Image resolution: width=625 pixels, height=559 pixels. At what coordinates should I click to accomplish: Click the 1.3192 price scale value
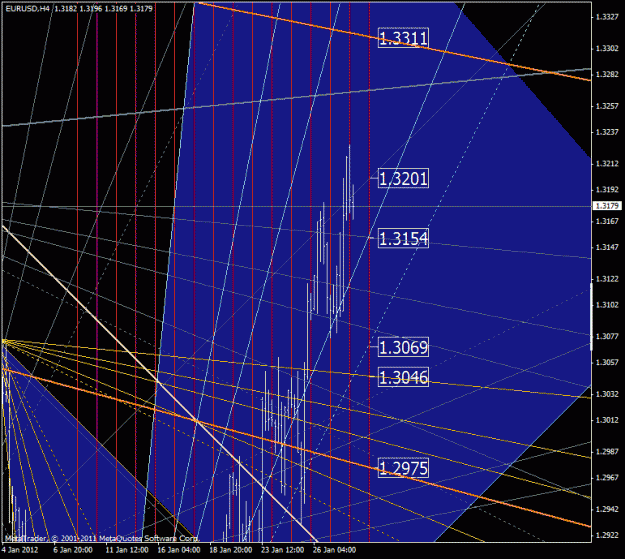click(x=607, y=189)
